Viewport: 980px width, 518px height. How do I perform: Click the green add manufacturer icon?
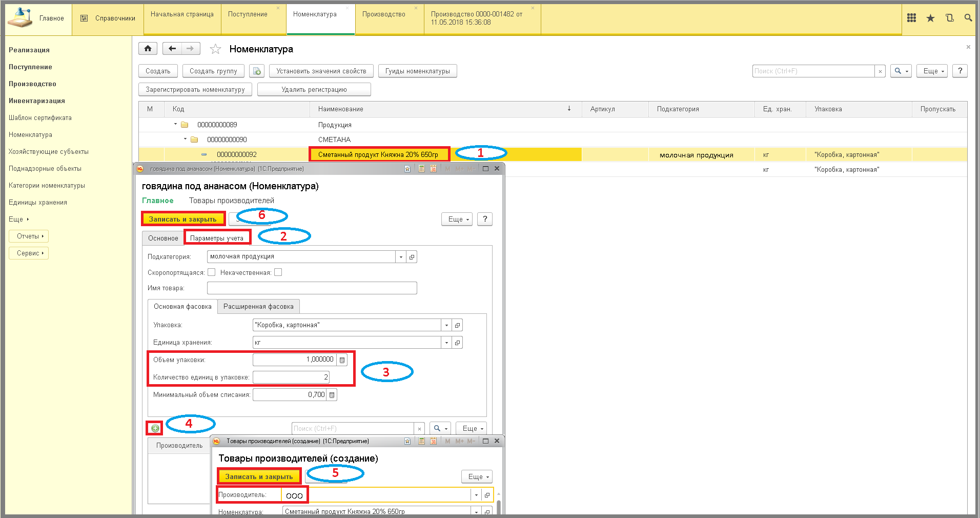155,428
